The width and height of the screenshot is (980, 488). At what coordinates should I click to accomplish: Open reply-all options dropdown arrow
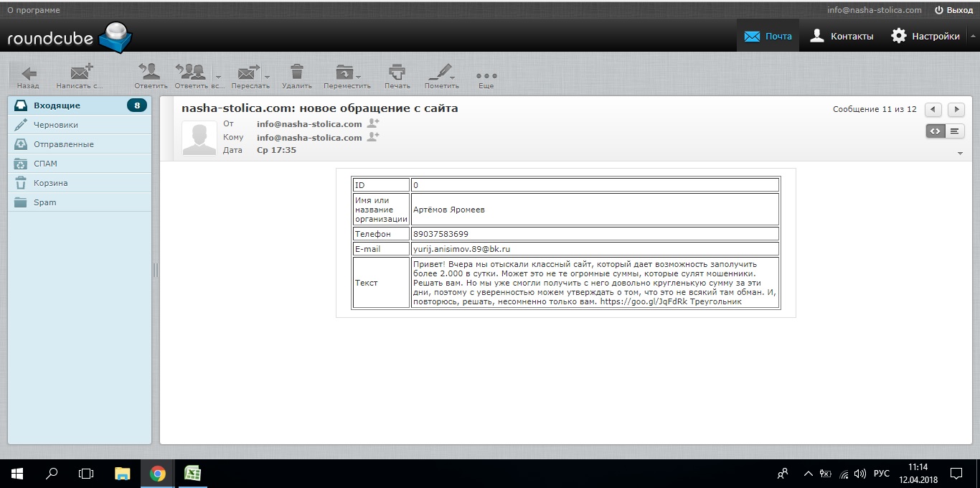pos(218,76)
